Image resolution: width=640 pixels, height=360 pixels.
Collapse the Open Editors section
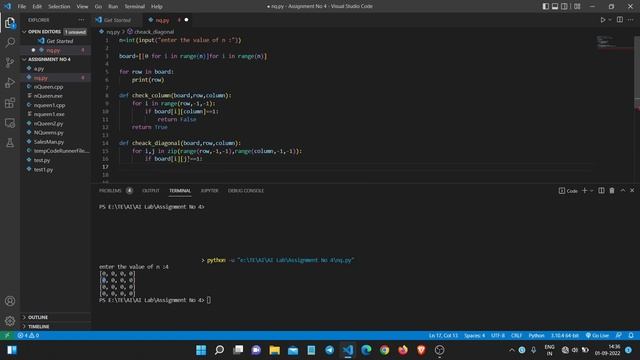[x=43, y=31]
